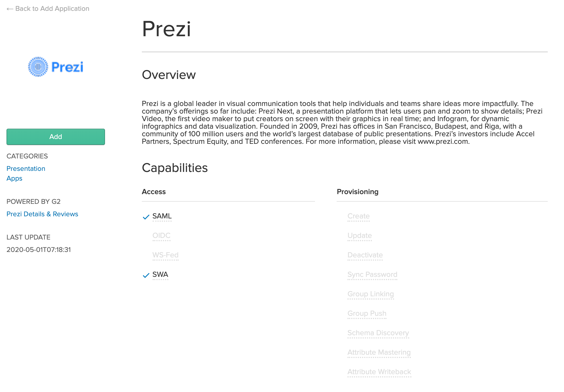Click the Group Push label
Image resolution: width=564 pixels, height=392 pixels.
tap(367, 313)
